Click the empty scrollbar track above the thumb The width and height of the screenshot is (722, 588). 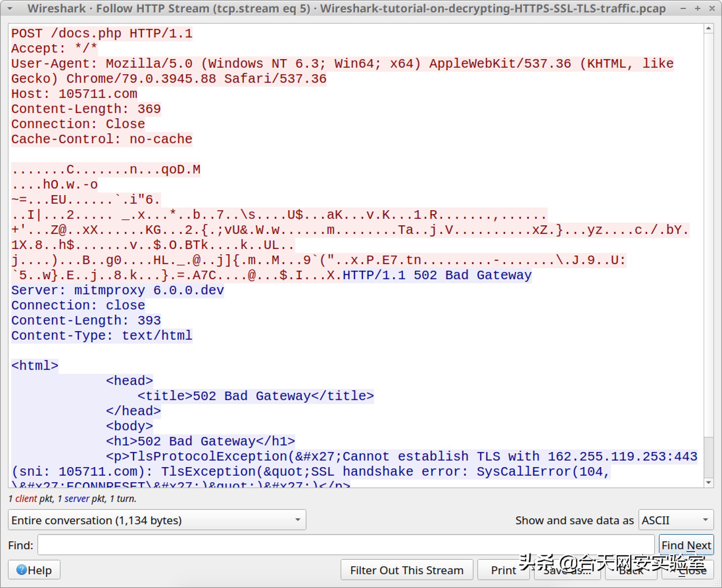pos(709,237)
